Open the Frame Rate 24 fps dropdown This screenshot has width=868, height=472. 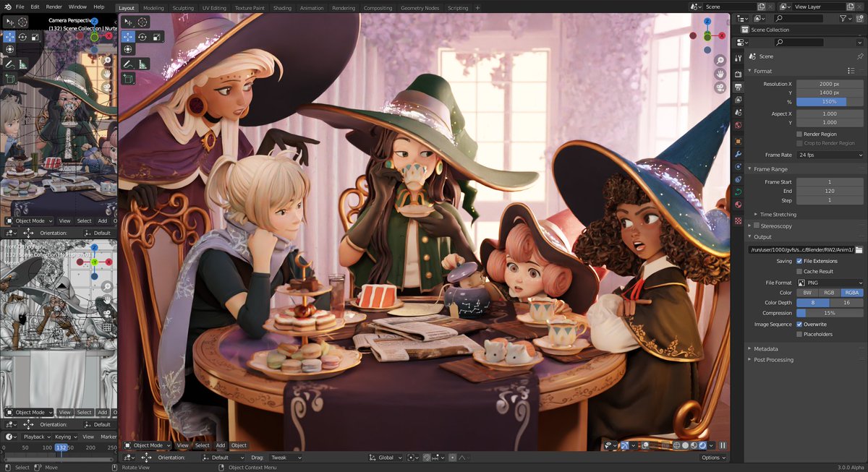pos(830,155)
